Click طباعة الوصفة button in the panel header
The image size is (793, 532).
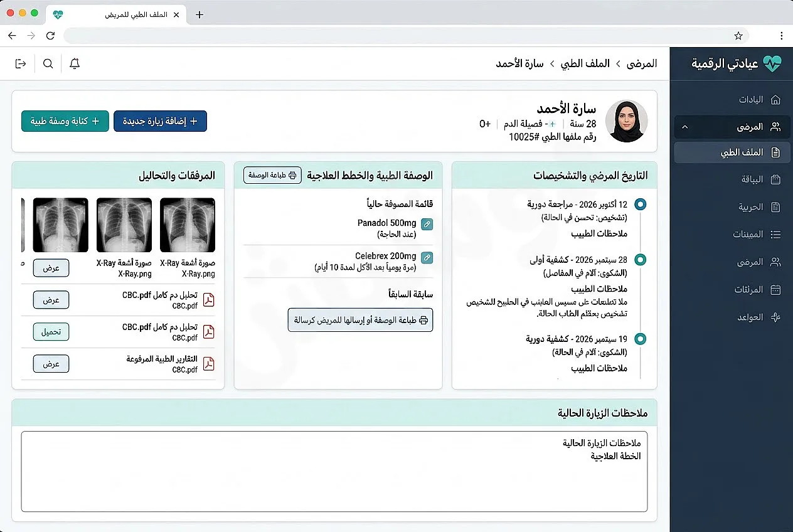click(x=272, y=176)
